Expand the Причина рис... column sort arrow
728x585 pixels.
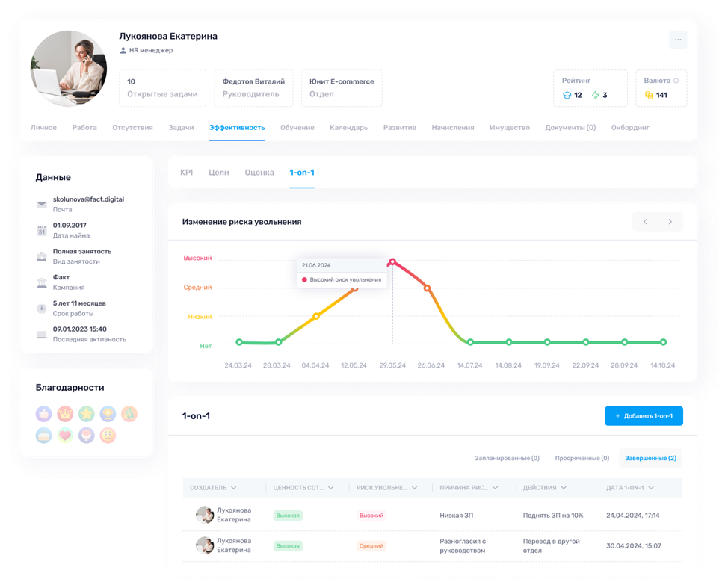pos(496,488)
